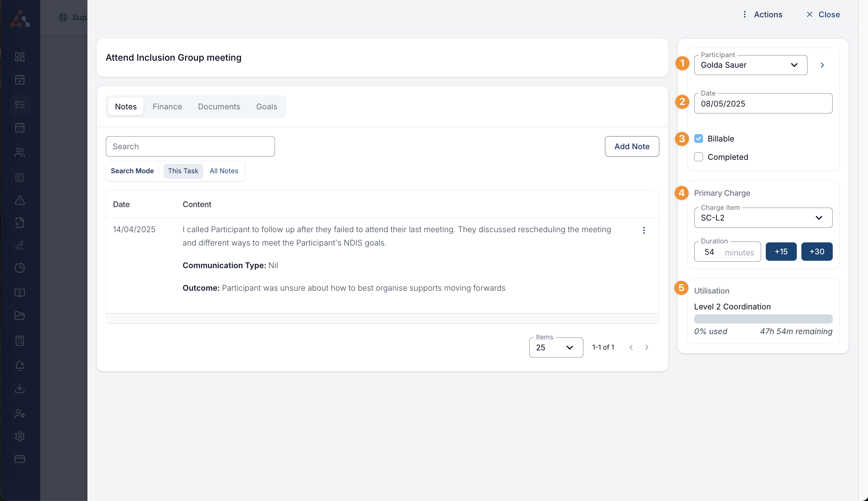This screenshot has width=868, height=501.
Task: Tick the Completed checkbox
Action: click(x=698, y=157)
